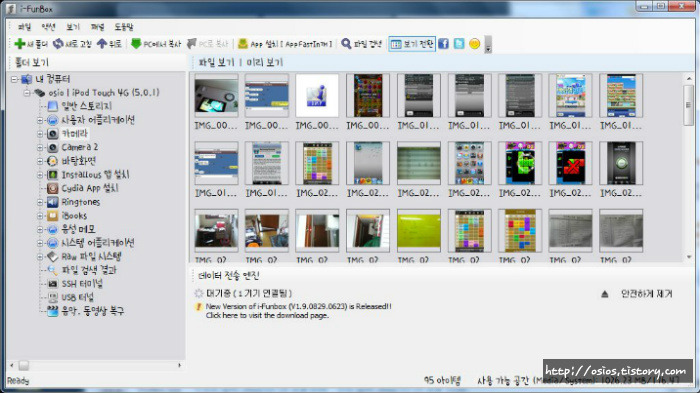Expand the 음성 메모 tree node
The height and width of the screenshot is (393, 700).
(x=40, y=230)
